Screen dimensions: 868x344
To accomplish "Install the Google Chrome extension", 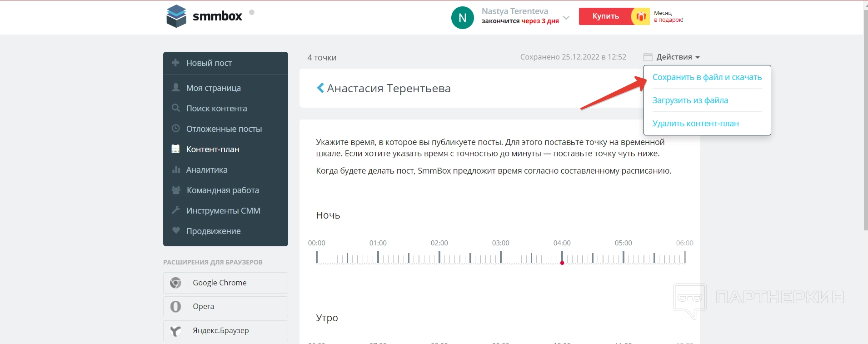I will click(x=225, y=283).
